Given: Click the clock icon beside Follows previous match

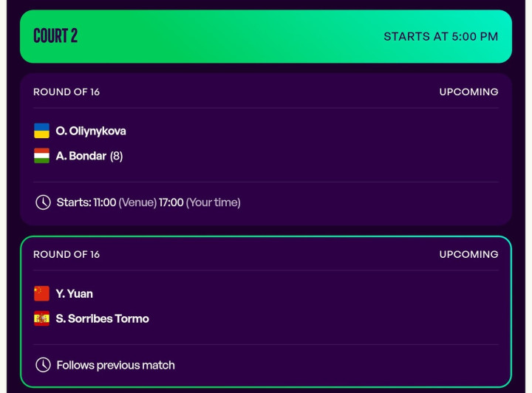Looking at the screenshot, I should [x=43, y=364].
